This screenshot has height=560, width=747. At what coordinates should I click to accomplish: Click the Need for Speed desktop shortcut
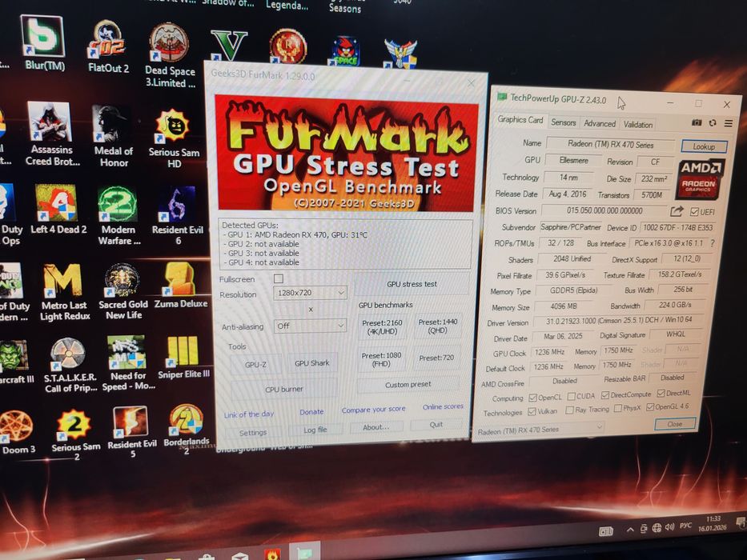coord(127,363)
